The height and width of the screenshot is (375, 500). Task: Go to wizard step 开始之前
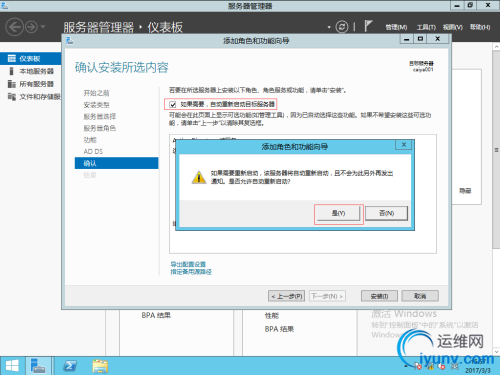coord(96,93)
